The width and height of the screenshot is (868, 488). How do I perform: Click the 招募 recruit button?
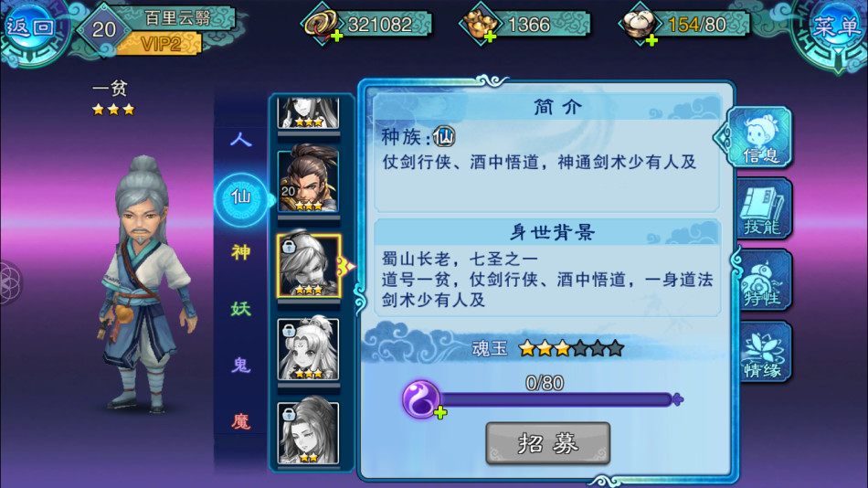(x=548, y=443)
